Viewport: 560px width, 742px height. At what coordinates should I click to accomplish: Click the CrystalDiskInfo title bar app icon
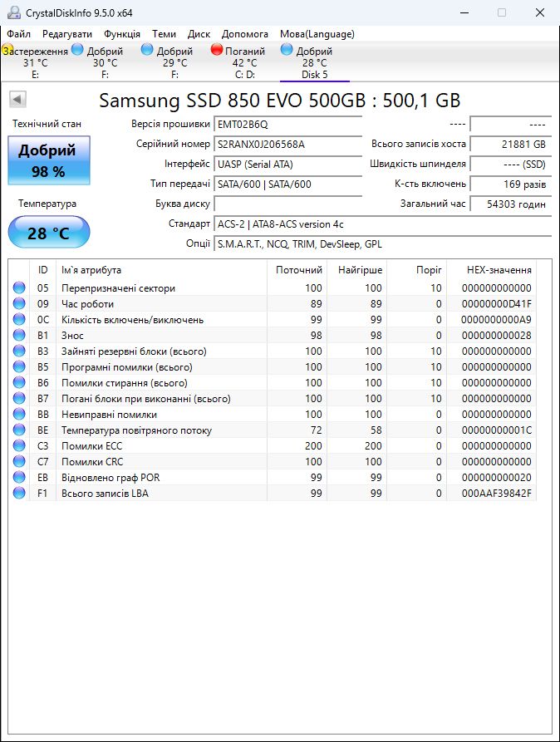(x=14, y=12)
